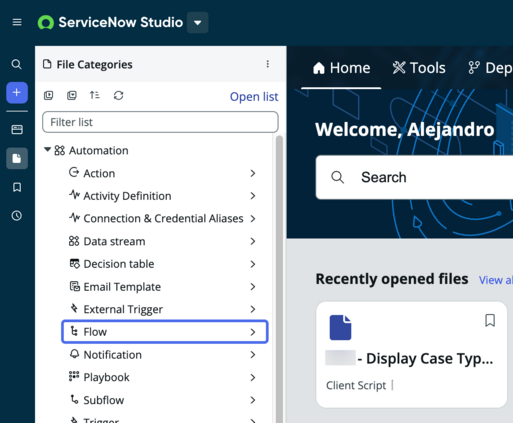
Task: Click View all recently opened files
Action: pos(496,280)
